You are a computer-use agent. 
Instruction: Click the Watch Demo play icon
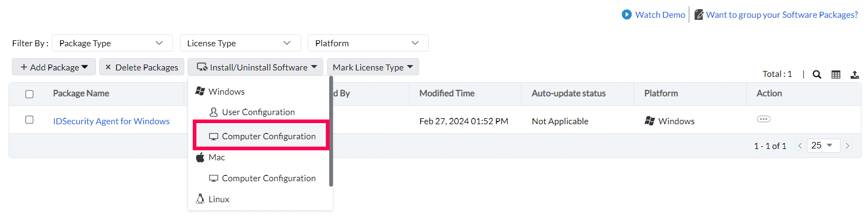tap(627, 15)
